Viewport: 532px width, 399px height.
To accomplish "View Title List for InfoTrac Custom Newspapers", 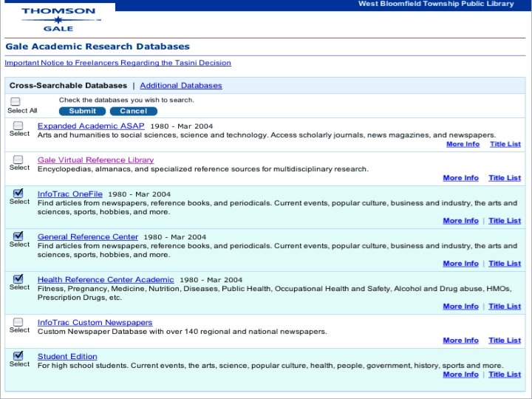I will [x=505, y=340].
